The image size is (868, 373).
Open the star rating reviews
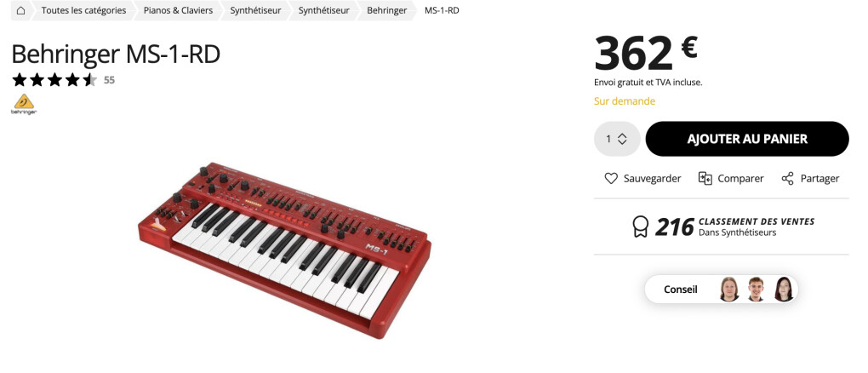click(54, 80)
